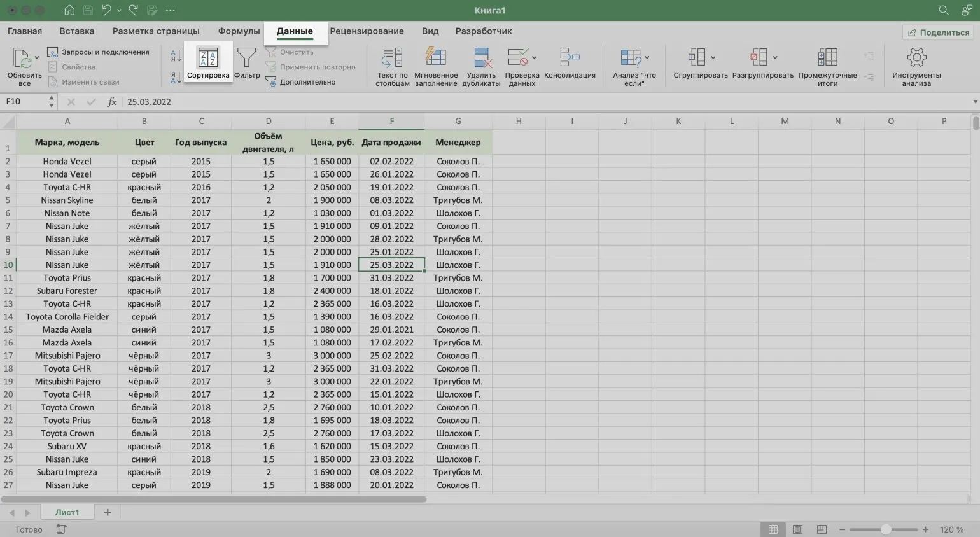Click the zoom slider handle

coord(885,529)
